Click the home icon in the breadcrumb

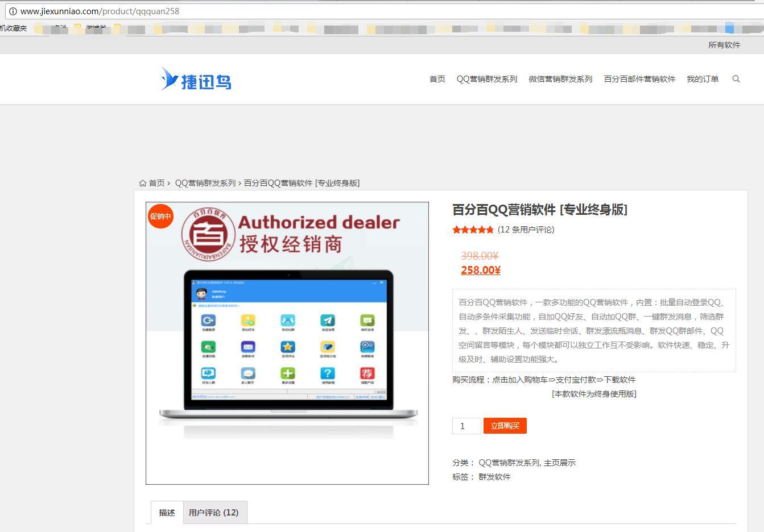coord(143,182)
